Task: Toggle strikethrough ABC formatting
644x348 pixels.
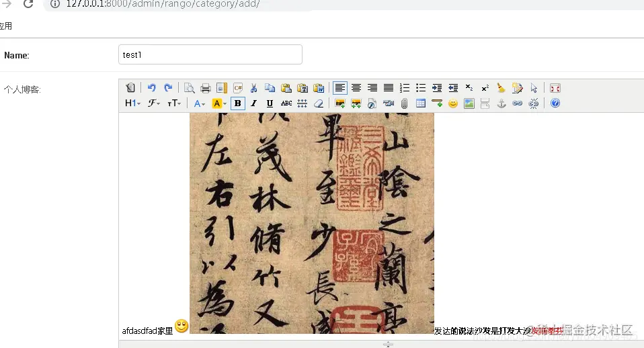Action: tap(286, 103)
